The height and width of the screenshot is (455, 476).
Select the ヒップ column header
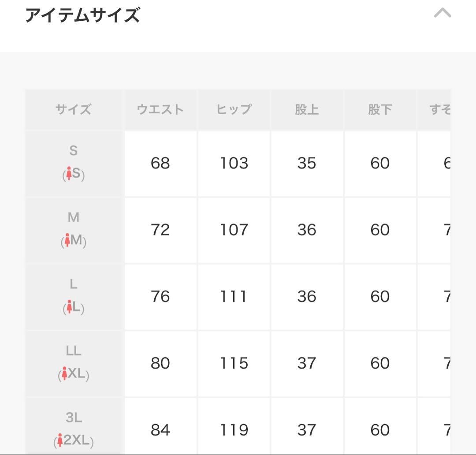234,109
